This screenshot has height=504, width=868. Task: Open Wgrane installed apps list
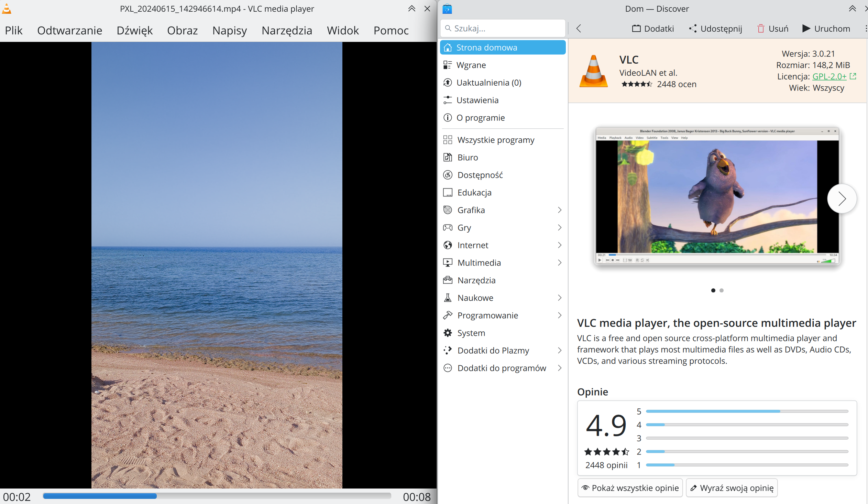[471, 65]
